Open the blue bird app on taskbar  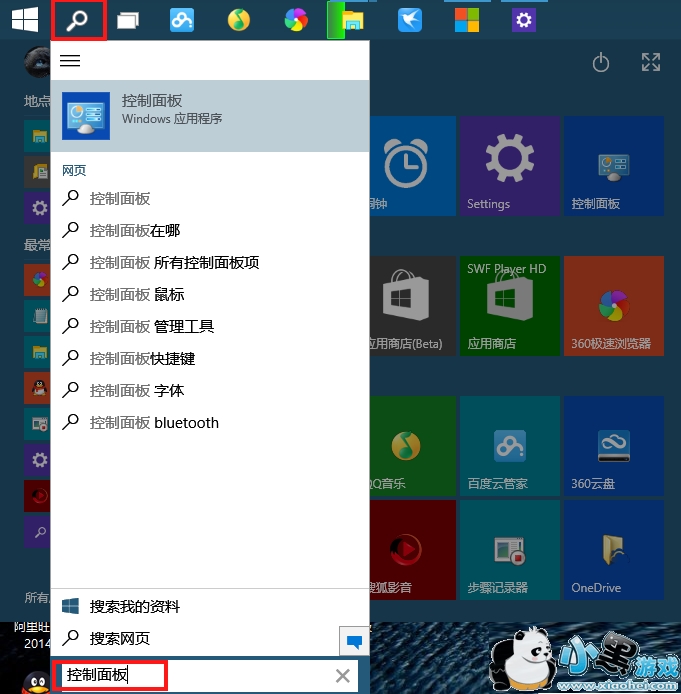point(410,20)
